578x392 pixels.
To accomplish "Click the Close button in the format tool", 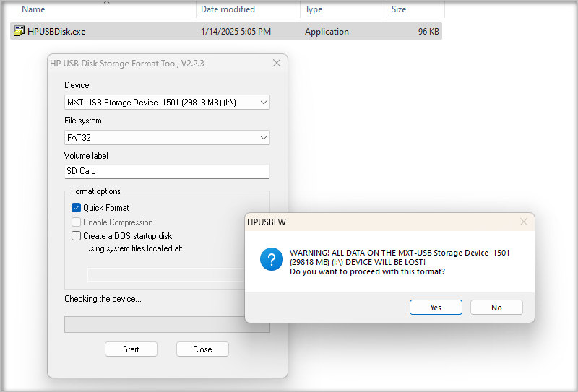I will [202, 349].
